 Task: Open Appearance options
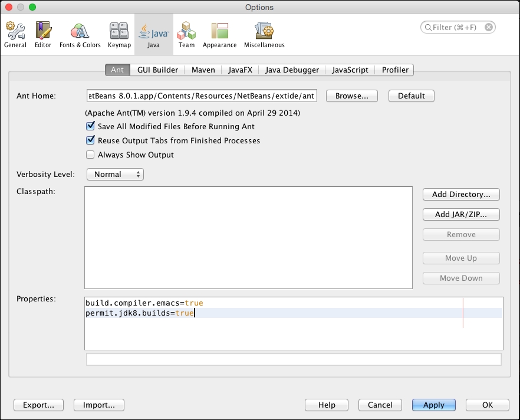point(219,34)
